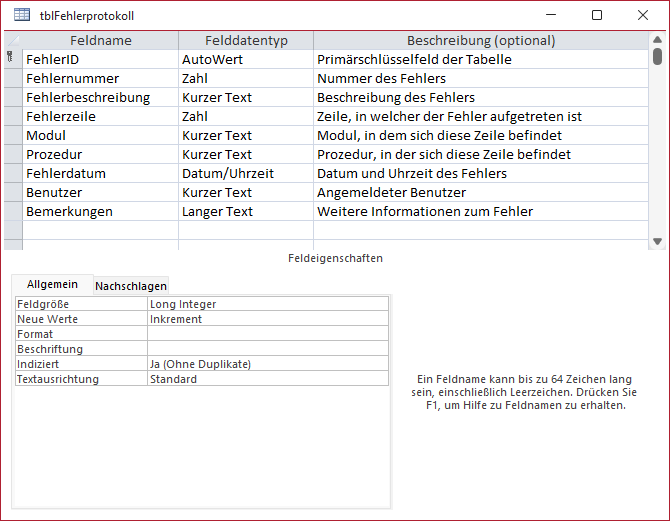The height and width of the screenshot is (521, 670).
Task: Open data type cell Datum/Uhrzeit for Fehlerdatum
Action: click(x=245, y=173)
